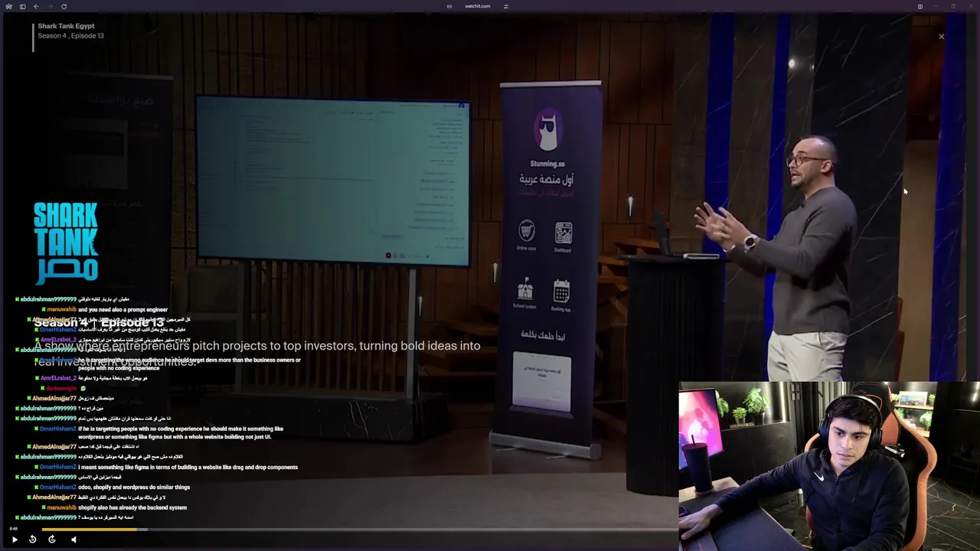Open site controls icon right of address
The height and width of the screenshot is (551, 980).
506,6
